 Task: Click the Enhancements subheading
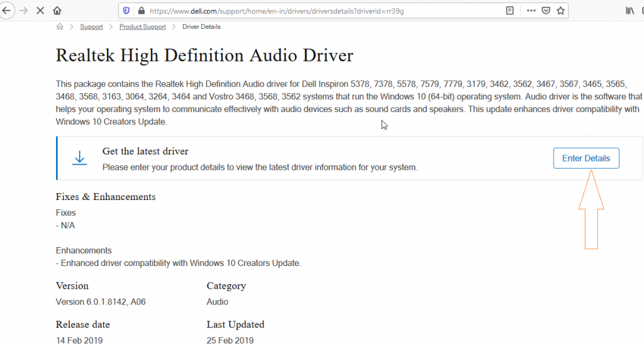[x=84, y=250]
